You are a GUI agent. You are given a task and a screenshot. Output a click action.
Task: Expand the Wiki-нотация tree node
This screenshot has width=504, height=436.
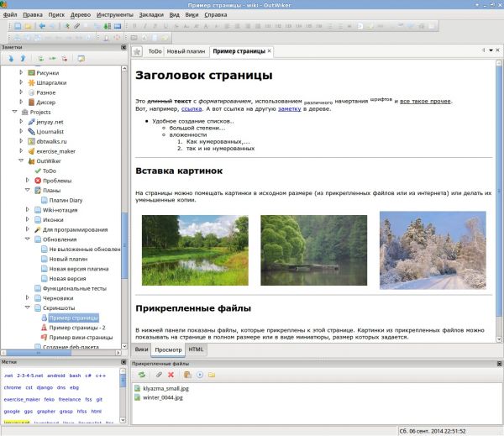pyautogui.click(x=27, y=210)
